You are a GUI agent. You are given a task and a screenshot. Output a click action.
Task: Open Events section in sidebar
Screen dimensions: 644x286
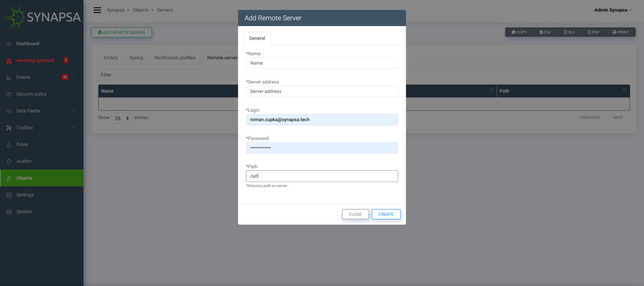(x=23, y=77)
